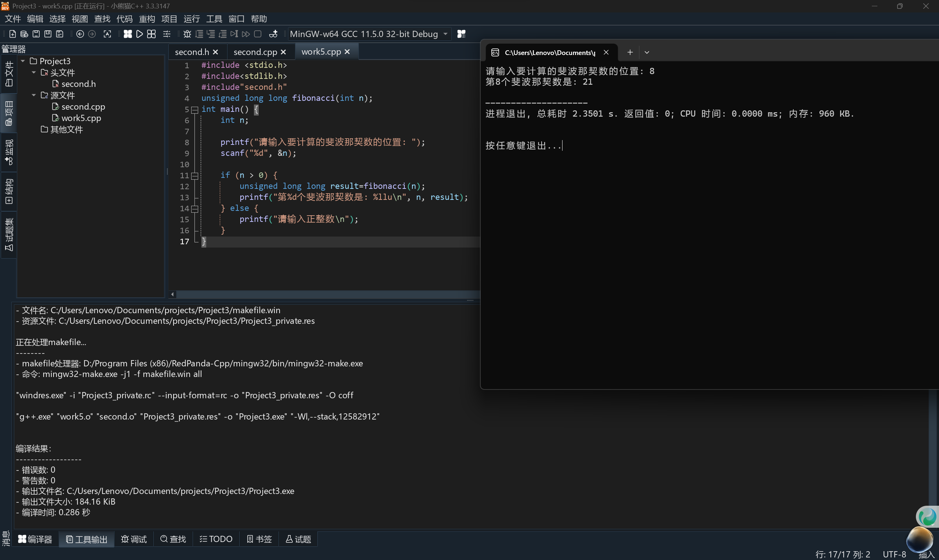Open the MinGW-w64 GCC compiler set dropdown
The width and height of the screenshot is (939, 560).
click(445, 34)
